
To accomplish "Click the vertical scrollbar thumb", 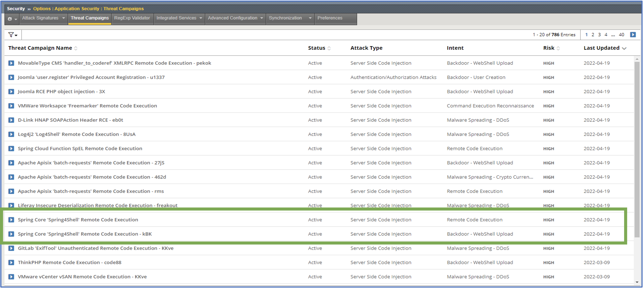I will click(637, 149).
